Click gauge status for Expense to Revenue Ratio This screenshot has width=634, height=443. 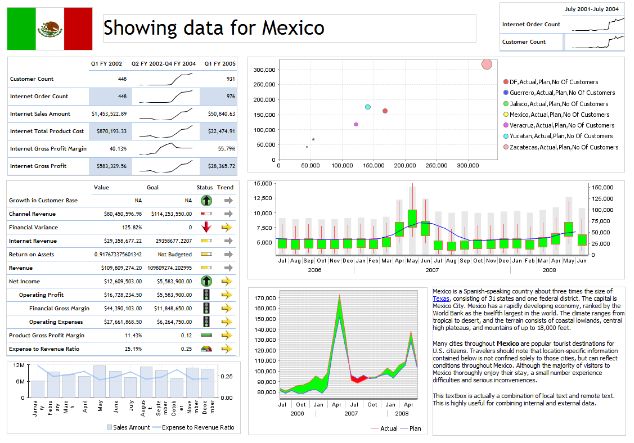[x=206, y=348]
